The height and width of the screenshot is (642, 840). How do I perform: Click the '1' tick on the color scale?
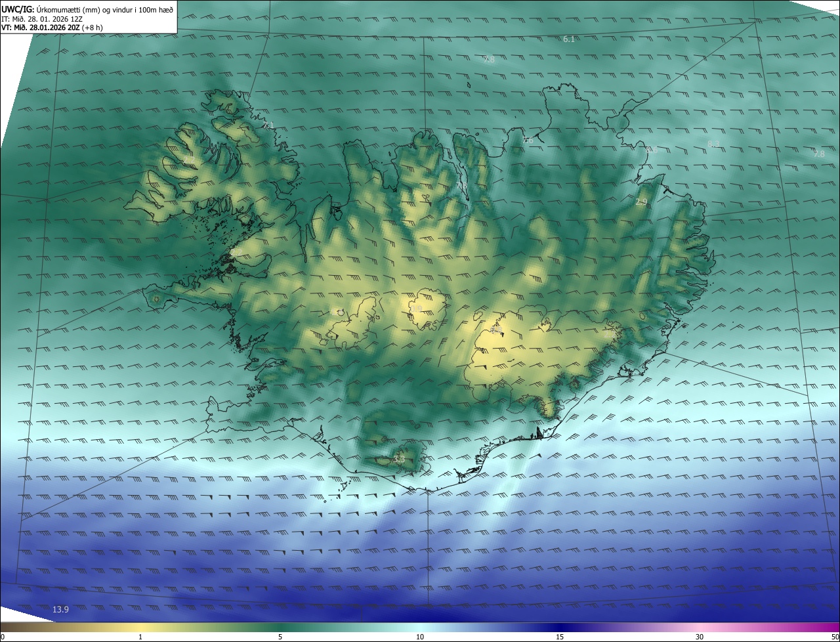point(140,637)
